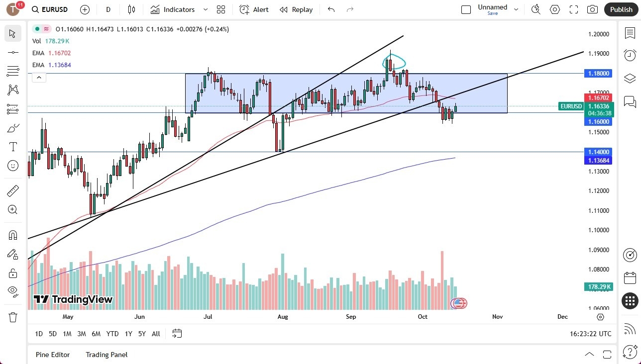The width and height of the screenshot is (641, 364).
Task: Switch to the Pine Editor tab
Action: coord(53,355)
